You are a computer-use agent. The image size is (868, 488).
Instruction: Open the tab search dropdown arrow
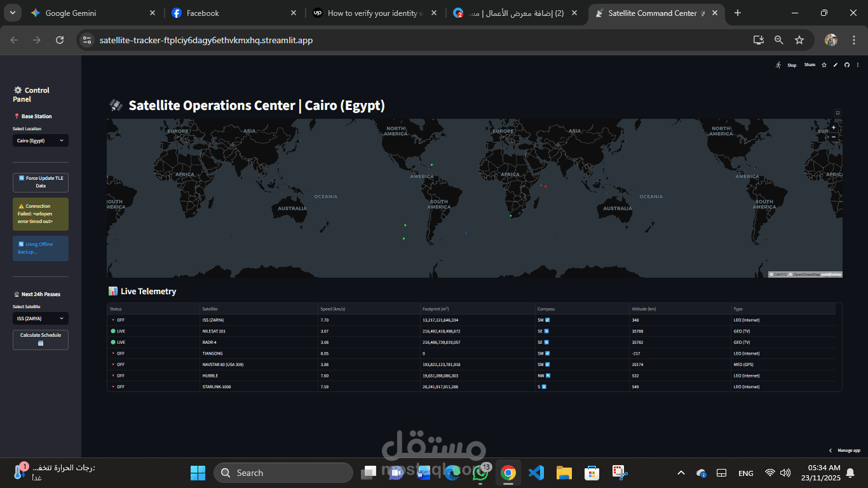(x=14, y=13)
